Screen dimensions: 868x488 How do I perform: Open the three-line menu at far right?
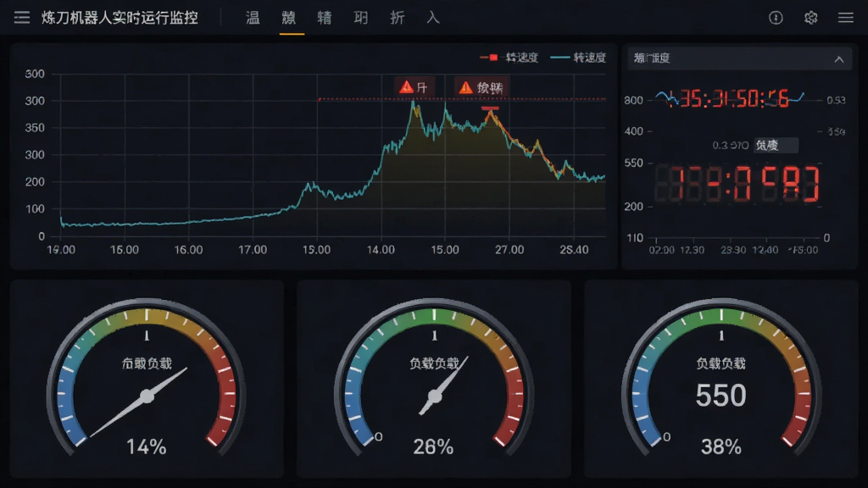pos(845,18)
